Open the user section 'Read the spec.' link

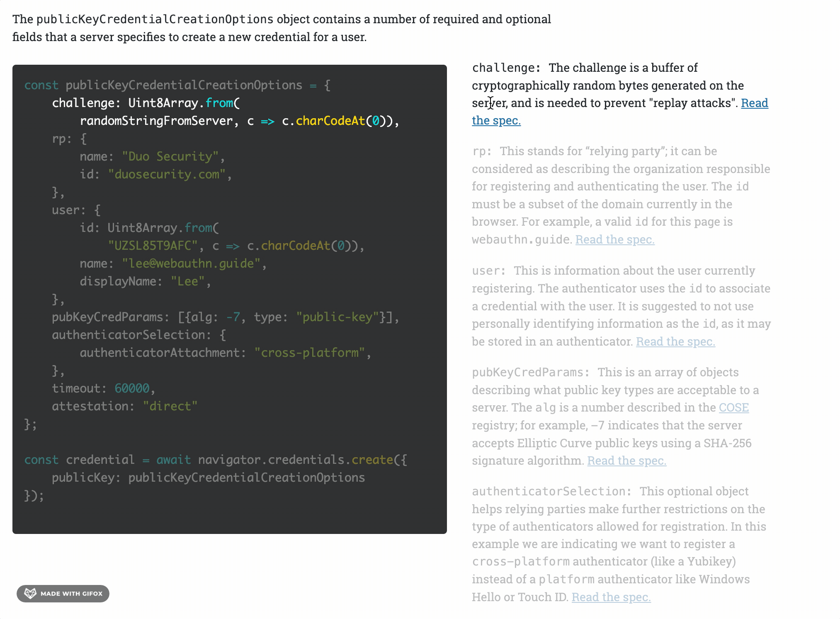675,341
